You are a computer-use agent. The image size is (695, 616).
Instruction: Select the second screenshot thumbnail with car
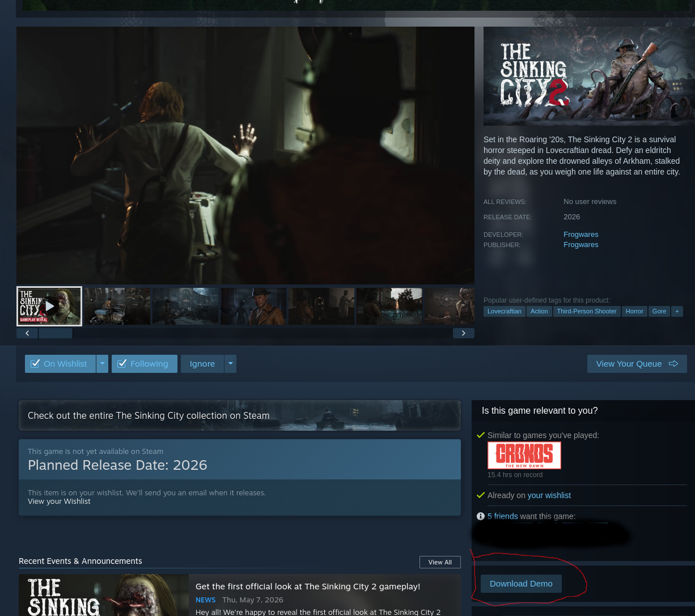pyautogui.click(x=117, y=306)
